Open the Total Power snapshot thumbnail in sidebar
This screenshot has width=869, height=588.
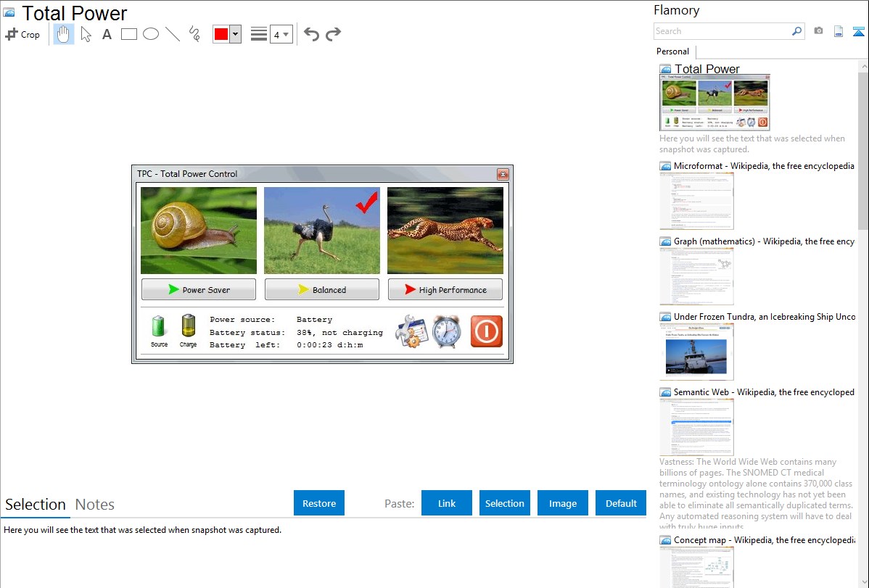[714, 102]
